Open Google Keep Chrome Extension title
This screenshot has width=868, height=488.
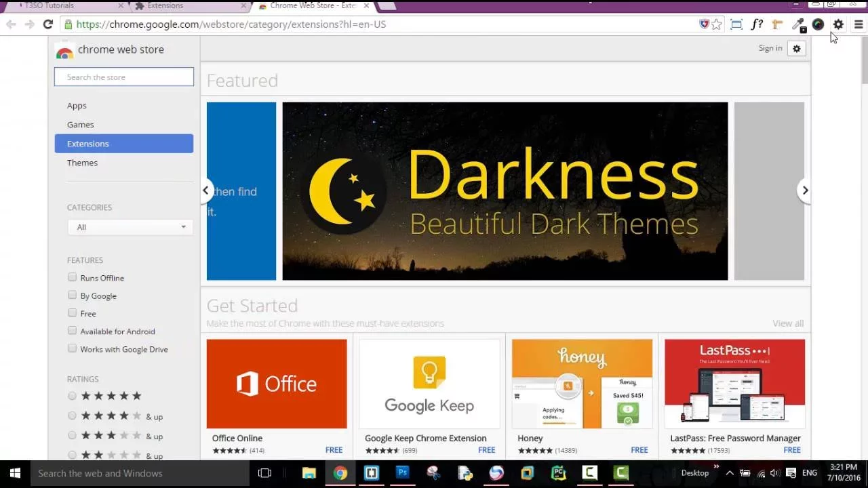426,439
